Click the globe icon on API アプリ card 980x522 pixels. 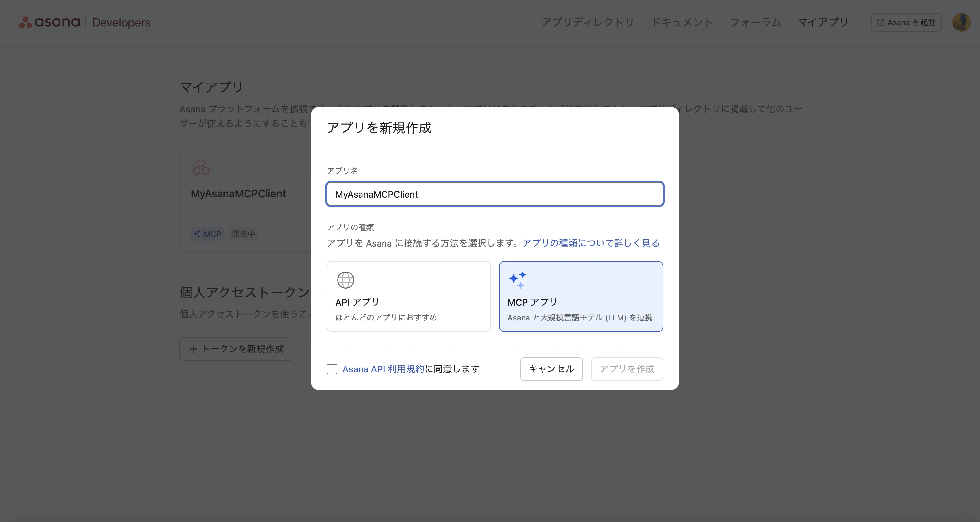point(345,280)
